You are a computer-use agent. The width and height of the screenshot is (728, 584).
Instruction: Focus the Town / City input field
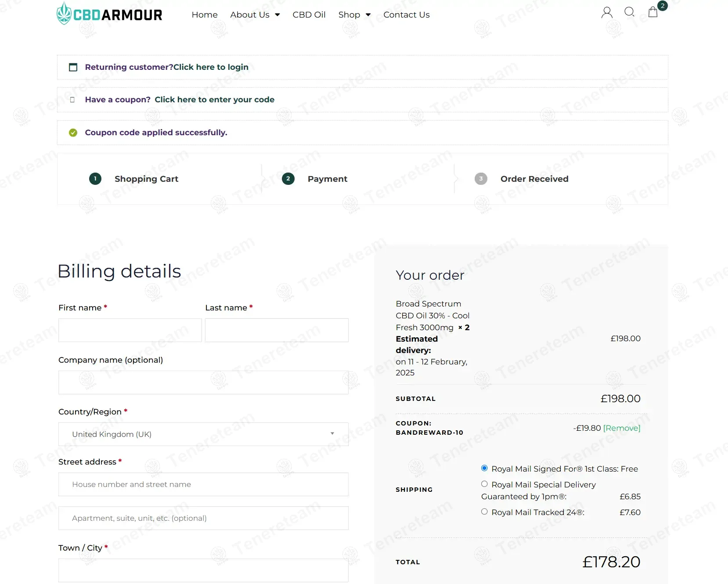point(203,570)
